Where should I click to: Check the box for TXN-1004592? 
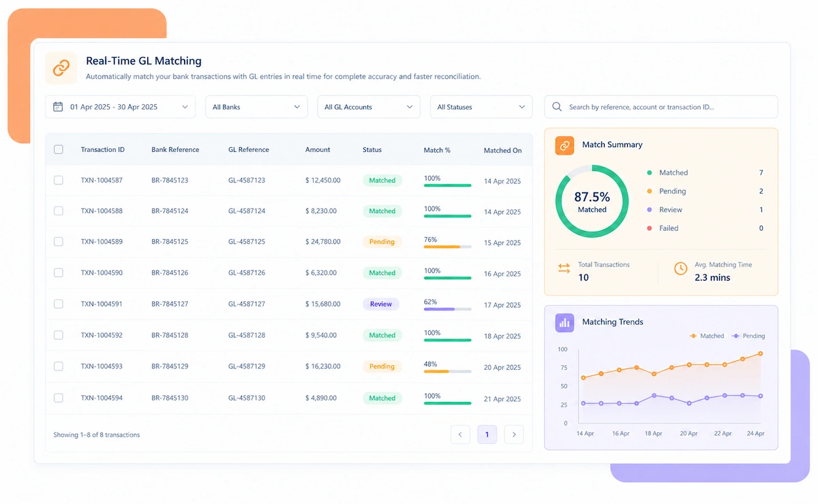point(59,335)
